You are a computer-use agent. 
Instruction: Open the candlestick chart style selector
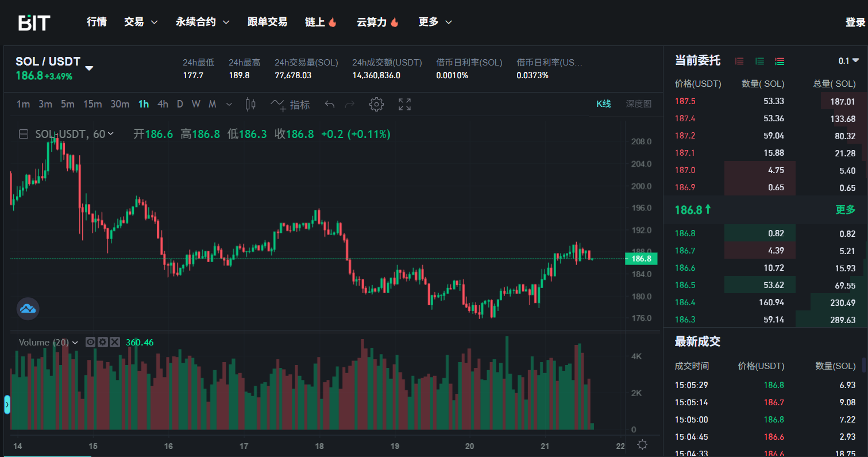pos(250,105)
